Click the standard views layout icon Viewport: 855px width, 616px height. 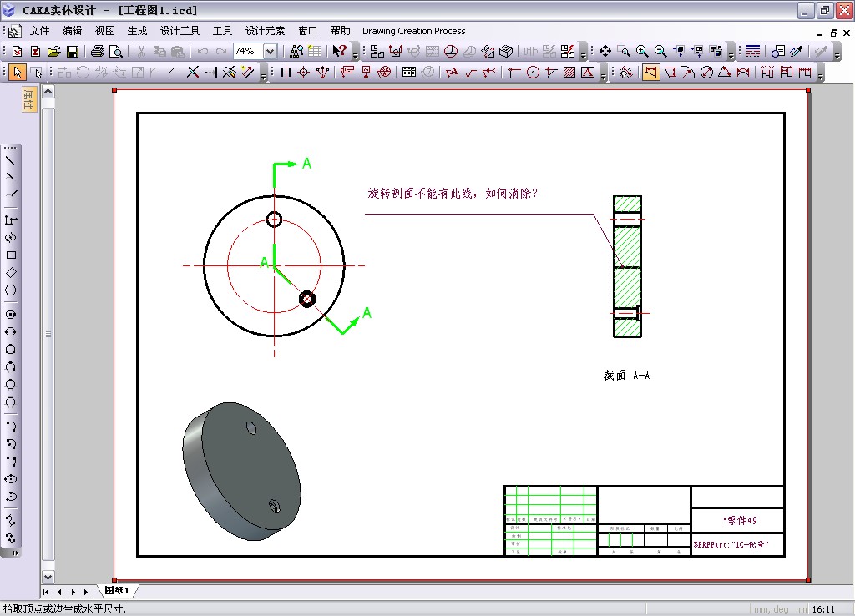pos(377,51)
